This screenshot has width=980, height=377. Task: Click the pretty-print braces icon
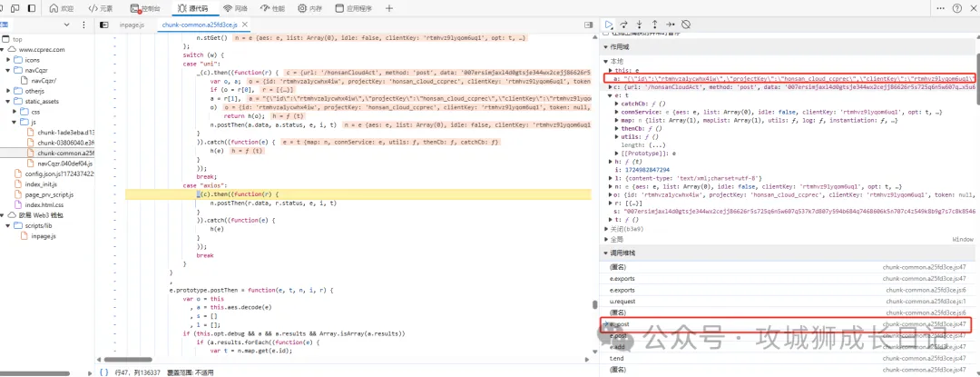click(x=104, y=372)
